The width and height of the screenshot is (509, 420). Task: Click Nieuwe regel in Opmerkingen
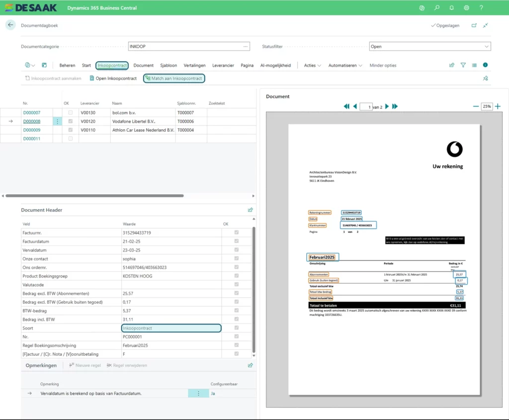[x=85, y=365]
